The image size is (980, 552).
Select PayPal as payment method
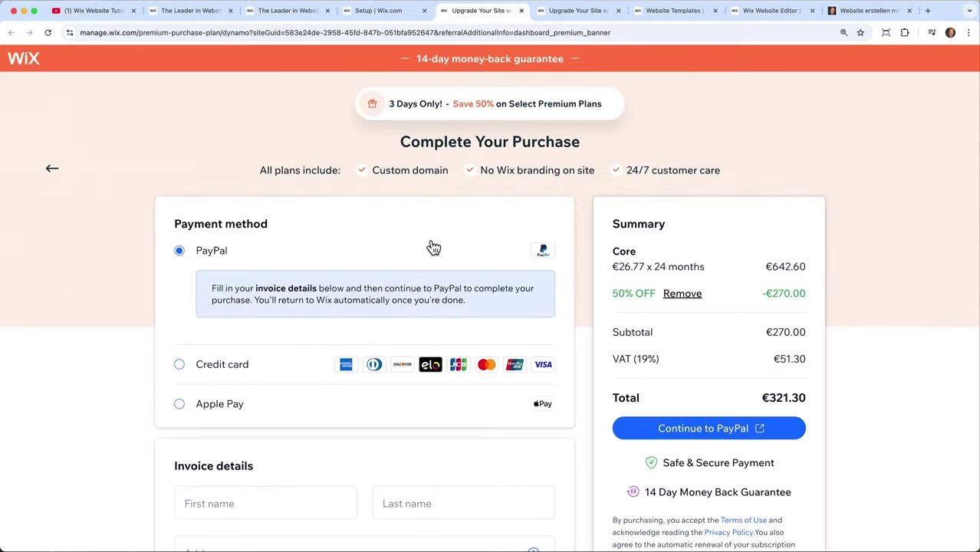179,251
